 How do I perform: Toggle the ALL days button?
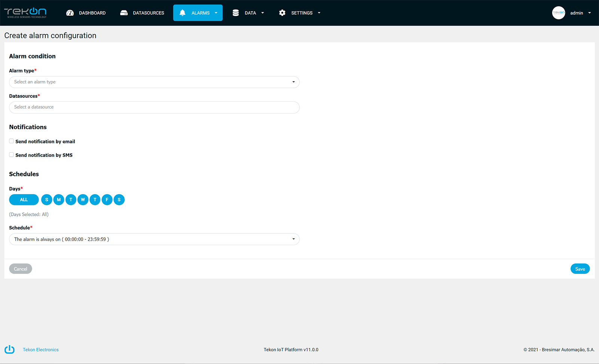tap(24, 200)
